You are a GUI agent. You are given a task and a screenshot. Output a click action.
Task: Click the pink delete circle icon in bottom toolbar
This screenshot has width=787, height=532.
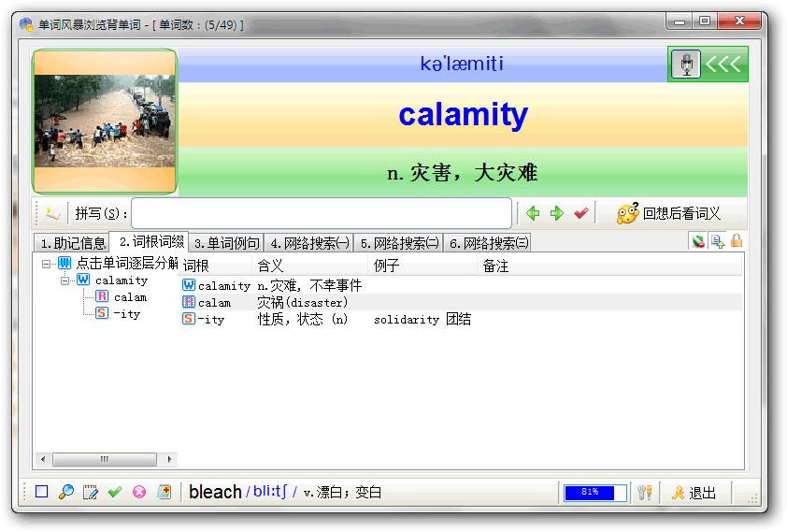(139, 492)
